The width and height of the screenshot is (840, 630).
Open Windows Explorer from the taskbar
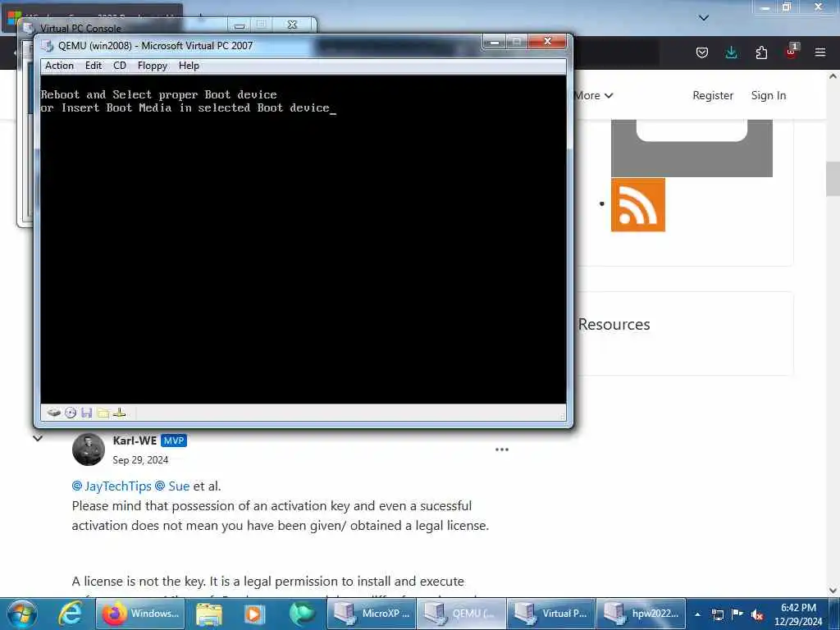pyautogui.click(x=209, y=614)
